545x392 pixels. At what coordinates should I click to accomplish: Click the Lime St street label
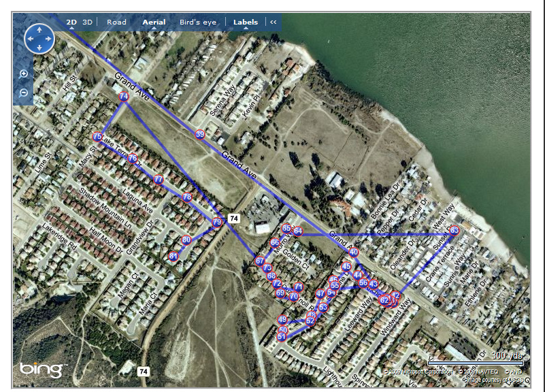coord(43,163)
